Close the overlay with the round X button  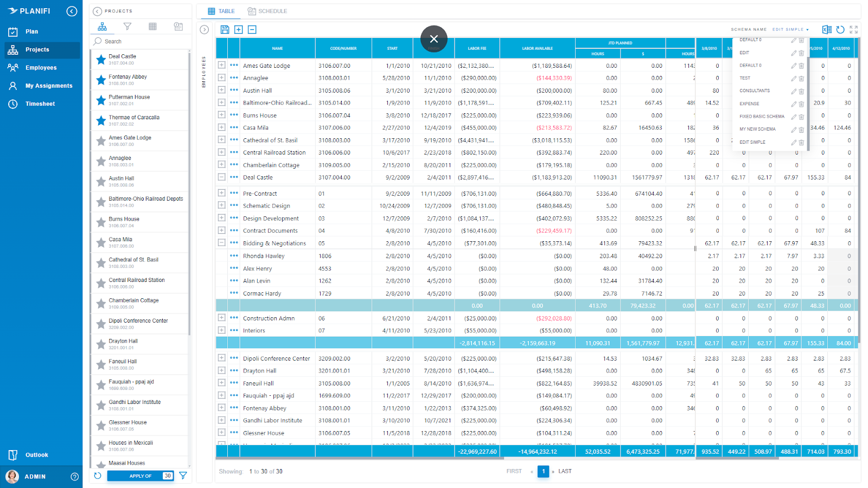[434, 39]
